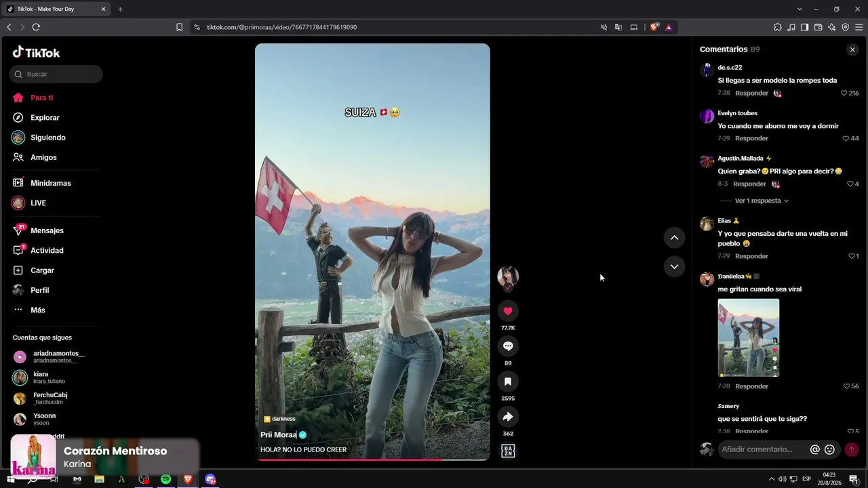Open the browser extensions puzzle icon
This screenshot has height=488, width=868.
click(778, 27)
